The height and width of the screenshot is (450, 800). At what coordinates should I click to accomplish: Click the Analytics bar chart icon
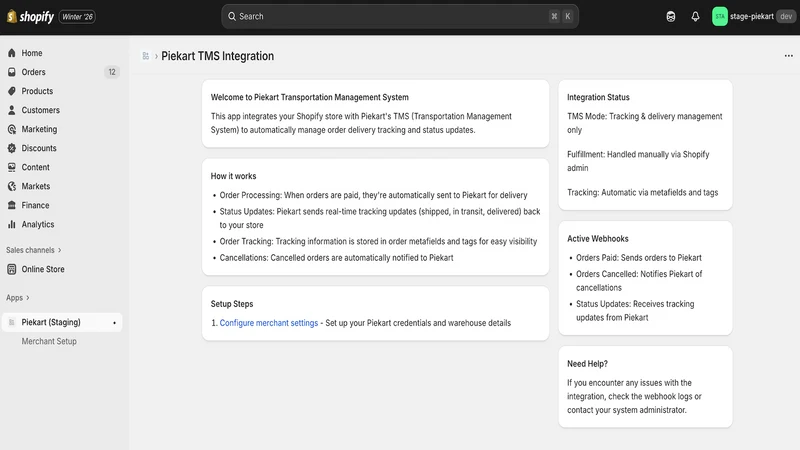[12, 224]
